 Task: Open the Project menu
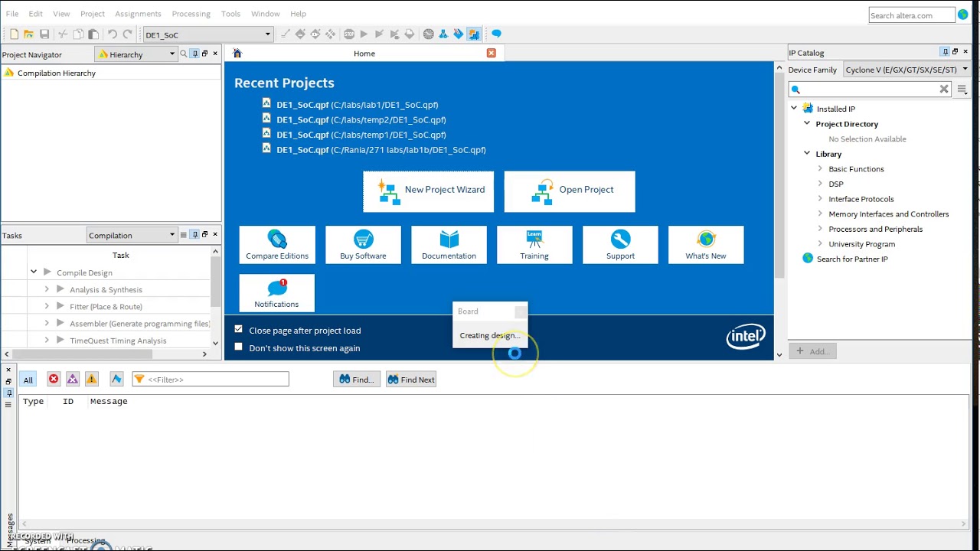click(x=93, y=14)
